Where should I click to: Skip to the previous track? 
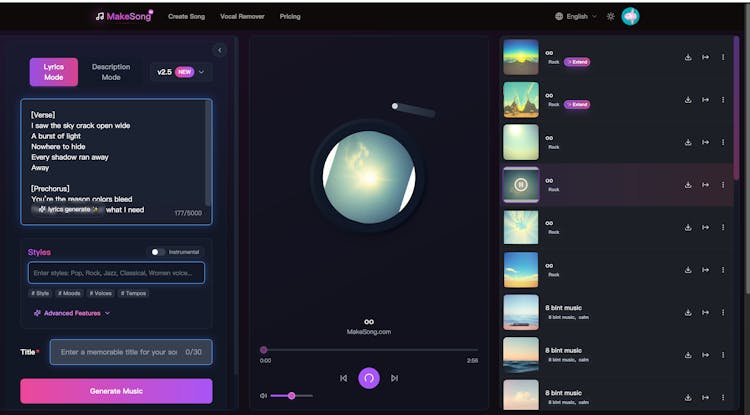pyautogui.click(x=344, y=378)
